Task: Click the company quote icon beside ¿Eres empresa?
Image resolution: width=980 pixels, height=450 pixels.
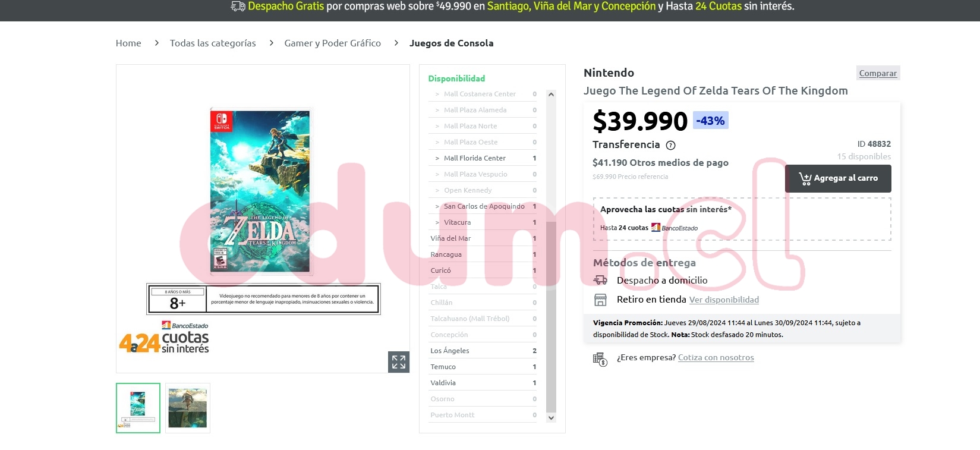Action: [600, 358]
